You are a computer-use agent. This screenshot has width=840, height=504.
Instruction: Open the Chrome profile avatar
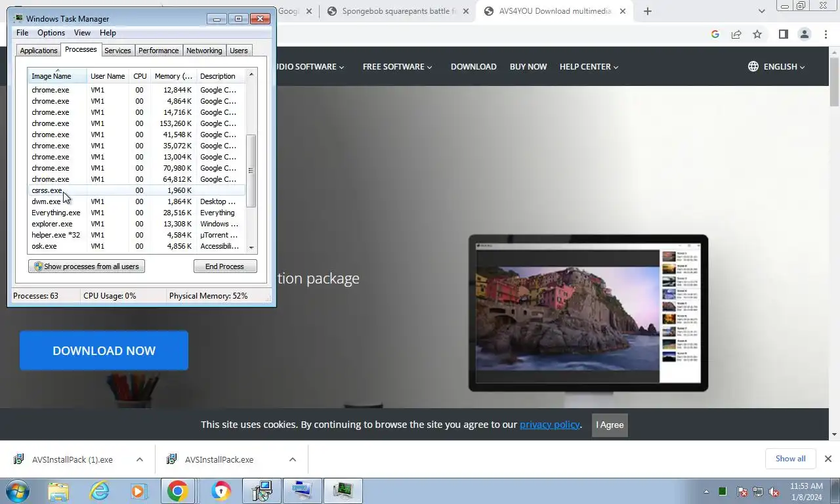point(804,34)
